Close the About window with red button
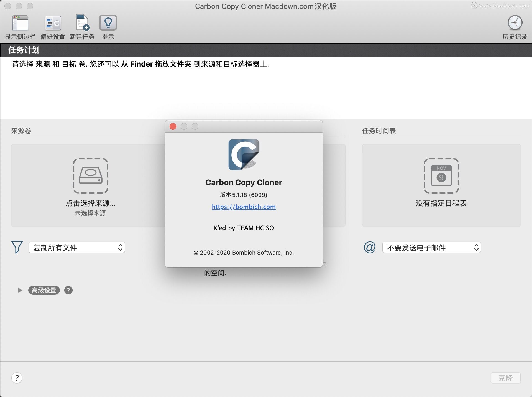This screenshot has height=397, width=532. (x=173, y=126)
